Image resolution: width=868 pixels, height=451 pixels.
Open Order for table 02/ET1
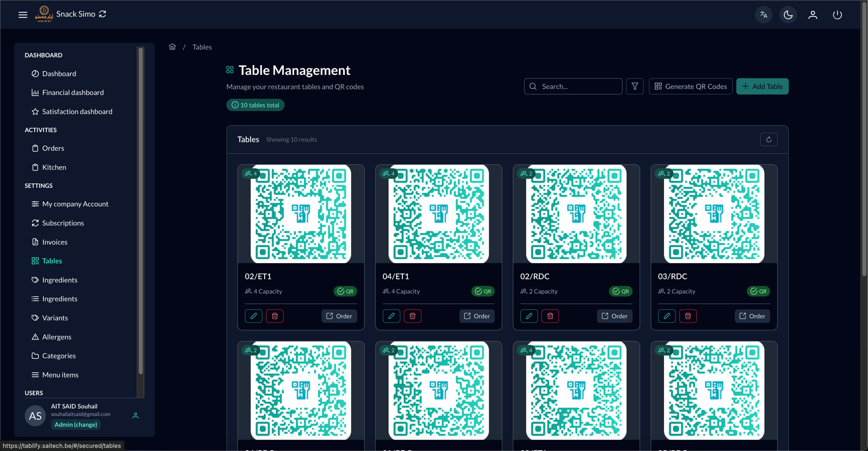[339, 316]
